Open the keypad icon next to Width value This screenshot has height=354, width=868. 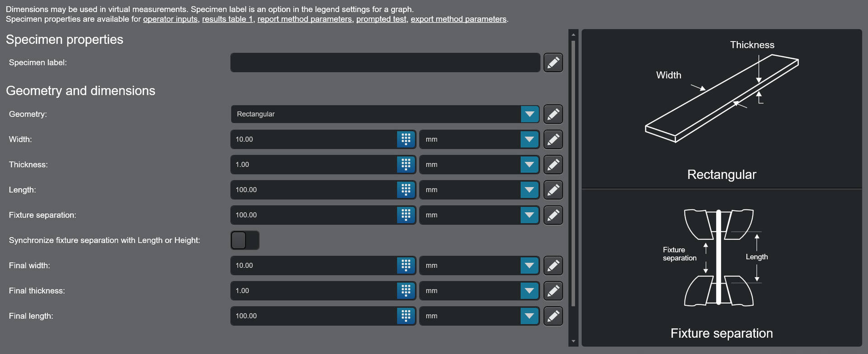[x=406, y=139]
